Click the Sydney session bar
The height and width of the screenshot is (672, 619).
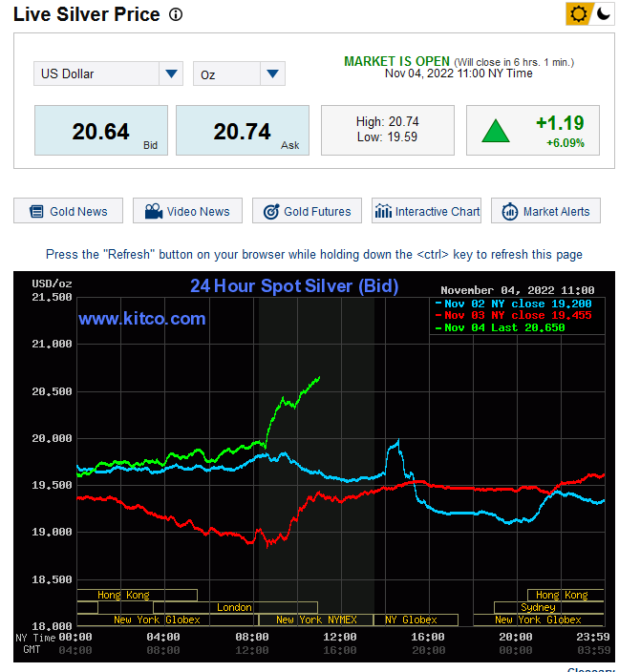click(548, 607)
